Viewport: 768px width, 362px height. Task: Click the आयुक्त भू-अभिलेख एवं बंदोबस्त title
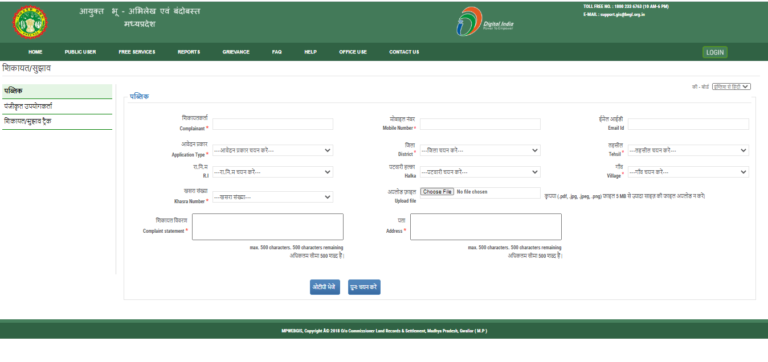tap(140, 11)
